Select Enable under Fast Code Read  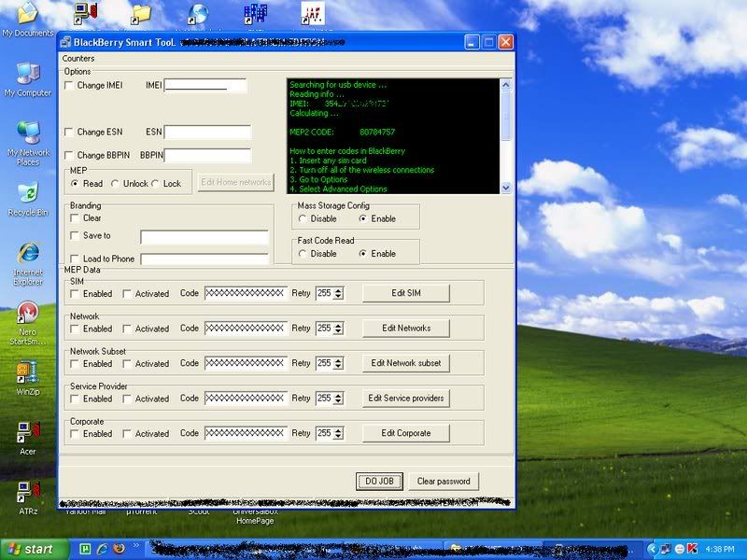click(x=363, y=254)
